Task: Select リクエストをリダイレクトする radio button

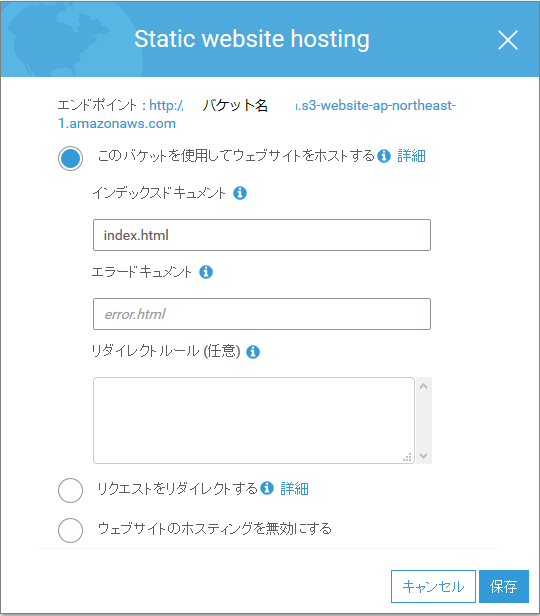Action: 70,490
